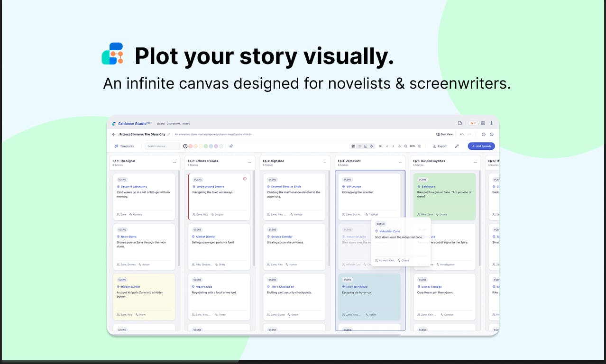This screenshot has height=364, width=606.
Task: Open the External Elevator Shaft scene card
Action: click(294, 197)
